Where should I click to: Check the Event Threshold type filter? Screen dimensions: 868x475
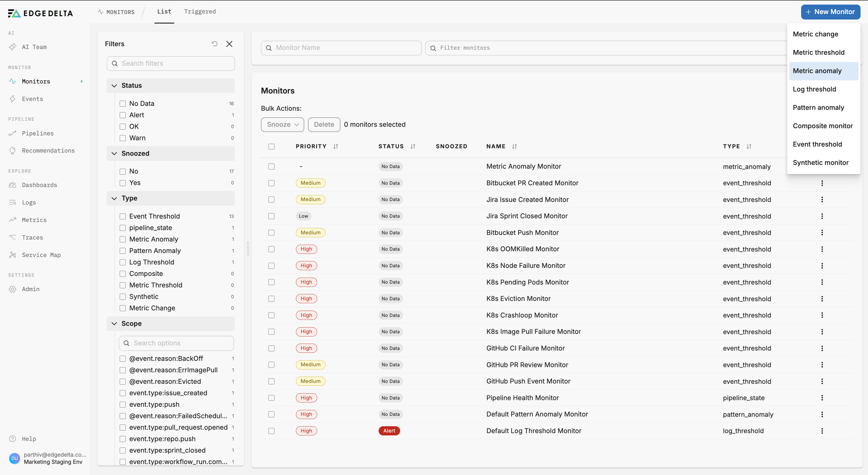point(123,217)
